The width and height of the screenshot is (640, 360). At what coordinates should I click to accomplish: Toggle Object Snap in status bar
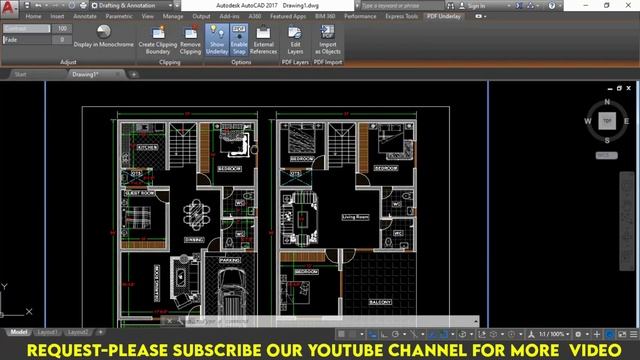(x=443, y=334)
